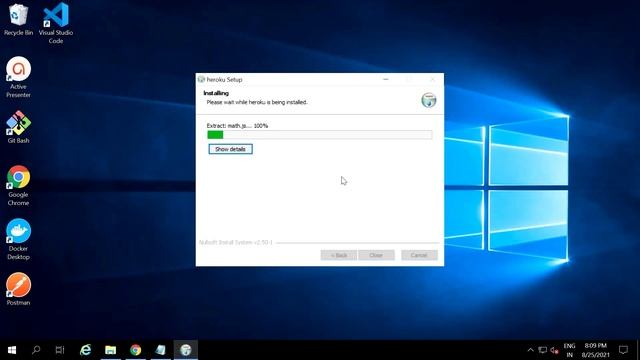Open the Active Presenter desktop shortcut

tap(18, 77)
